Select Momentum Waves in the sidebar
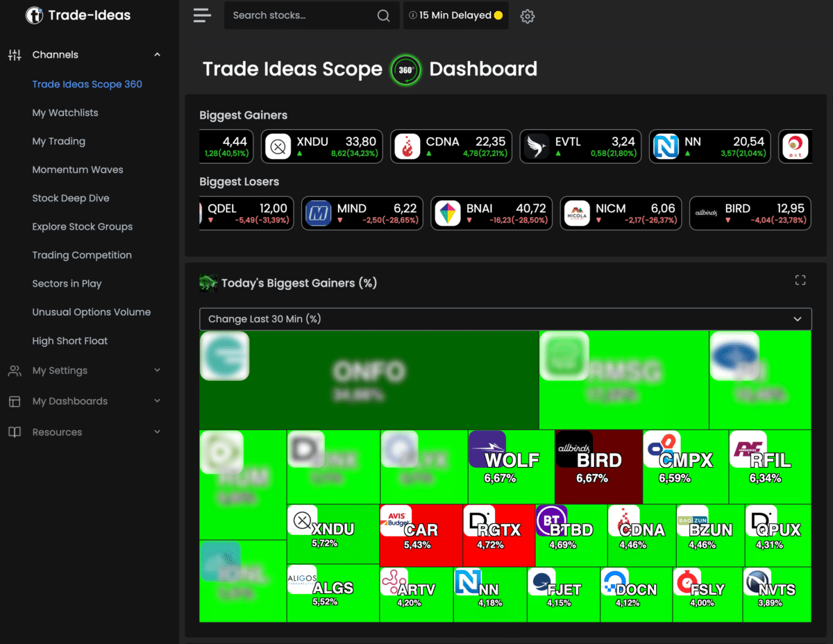This screenshot has width=833, height=644. coord(78,169)
